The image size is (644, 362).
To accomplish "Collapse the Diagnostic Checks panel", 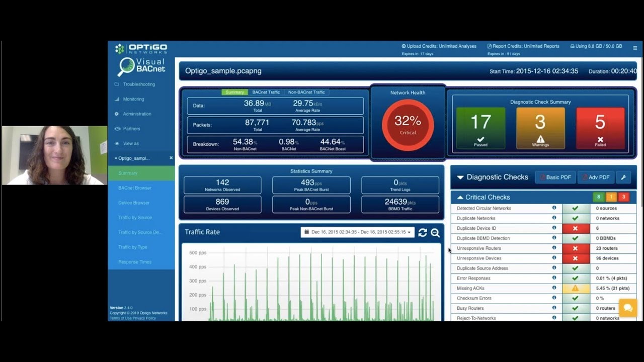I will (460, 177).
